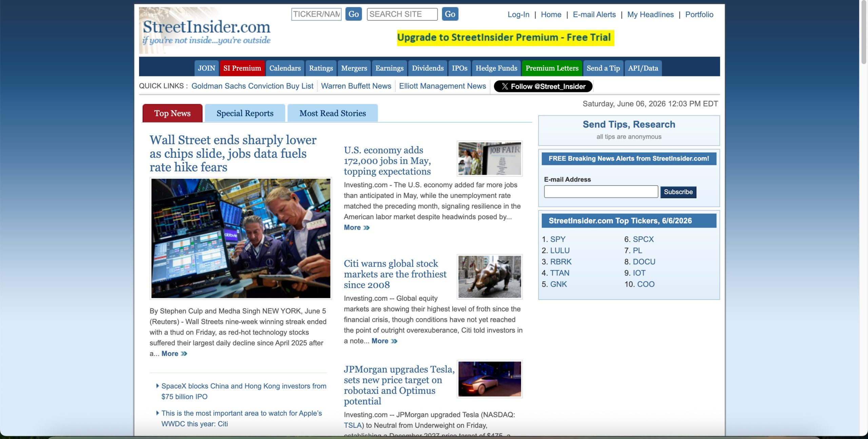Screen dimensions: 868x439
Task: Click the TICKER/NAME input field
Action: (x=316, y=14)
